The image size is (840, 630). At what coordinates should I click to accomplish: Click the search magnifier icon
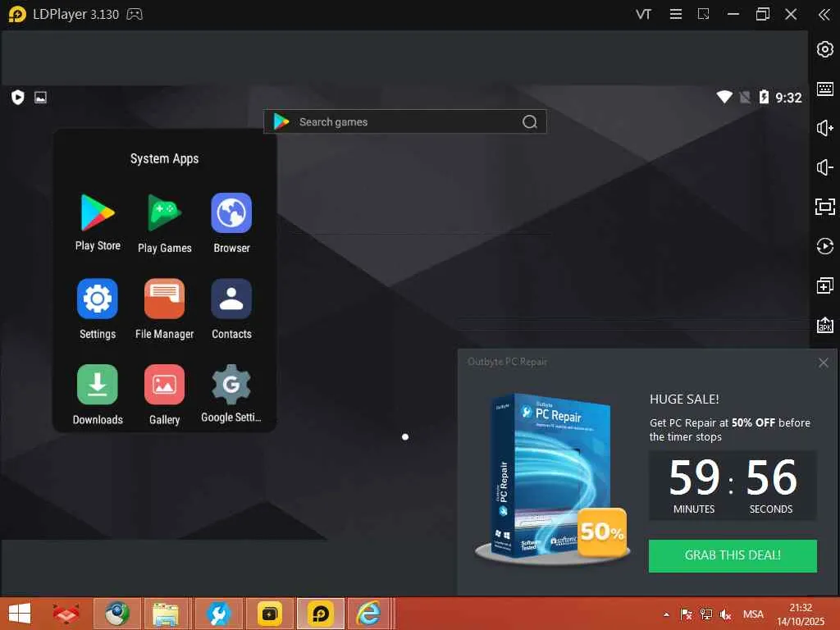click(529, 122)
